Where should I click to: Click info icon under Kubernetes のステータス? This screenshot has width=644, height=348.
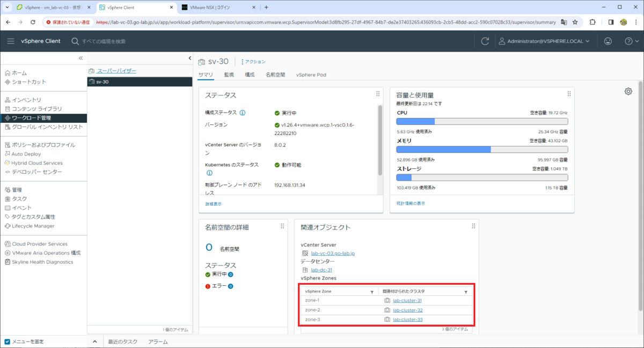209,173
